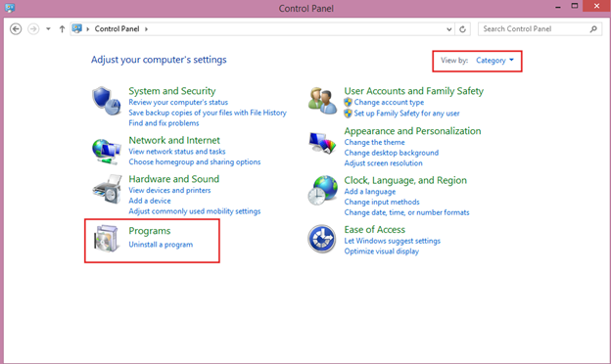Go forward with the Forward arrow button
Screen dimensions: 611x364
click(x=33, y=28)
